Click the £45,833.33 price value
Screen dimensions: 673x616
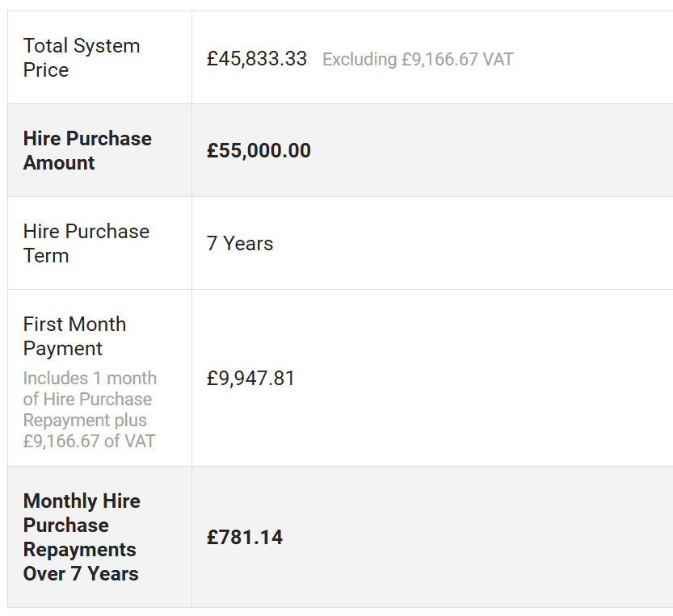pyautogui.click(x=257, y=59)
